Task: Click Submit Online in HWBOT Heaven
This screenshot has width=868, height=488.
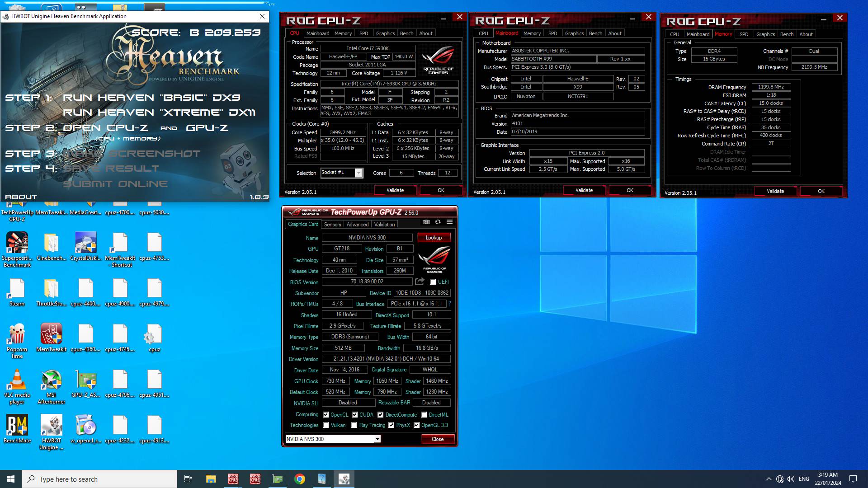Action: (x=115, y=184)
